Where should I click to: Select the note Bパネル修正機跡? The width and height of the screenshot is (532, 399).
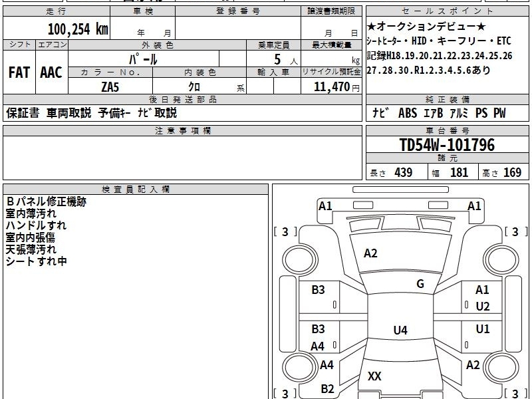coord(46,201)
